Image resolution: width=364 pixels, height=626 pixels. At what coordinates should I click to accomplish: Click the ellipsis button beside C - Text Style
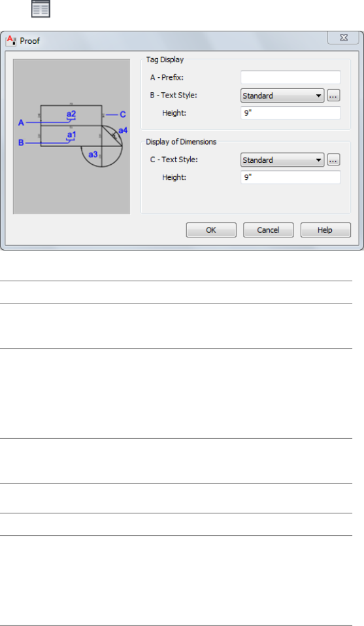pos(334,160)
